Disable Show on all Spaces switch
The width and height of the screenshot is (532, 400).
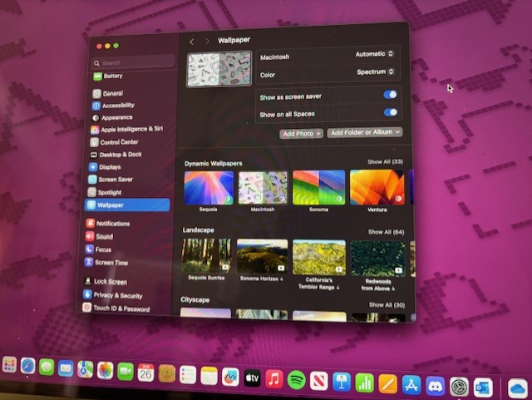tap(390, 113)
